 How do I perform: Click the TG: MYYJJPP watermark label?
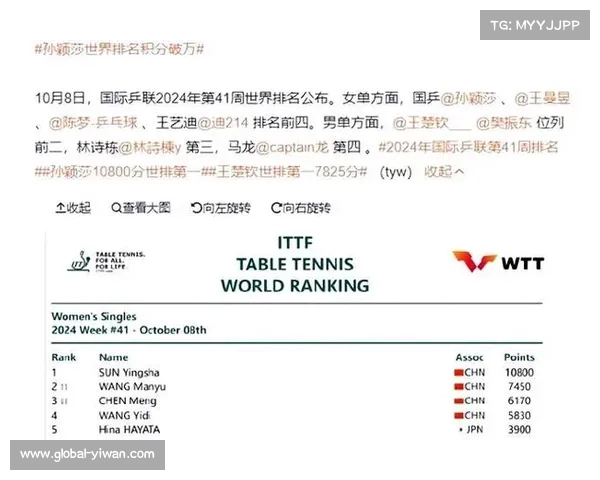point(535,26)
